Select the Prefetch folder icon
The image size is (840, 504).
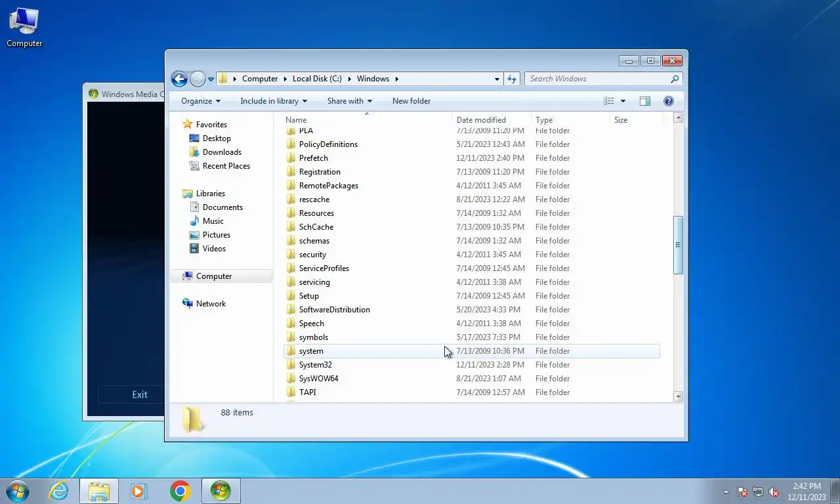pos(291,158)
